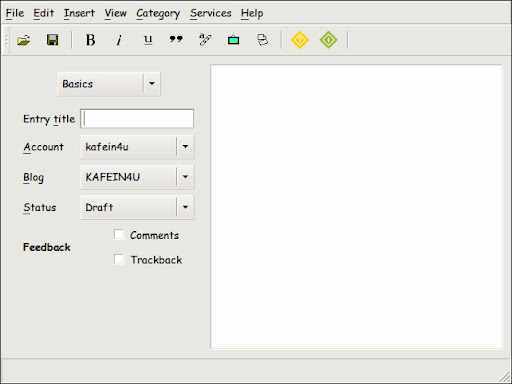Save entry with the floppy disk icon

pos(52,40)
